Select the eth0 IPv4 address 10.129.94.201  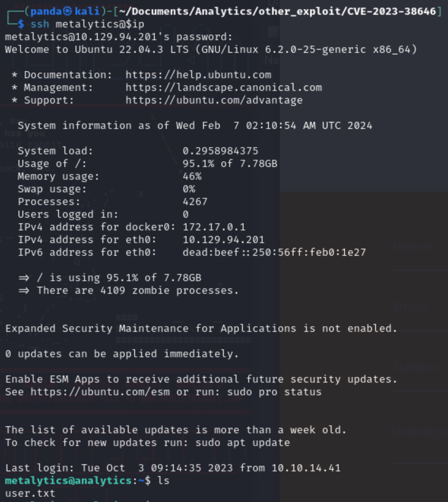(223, 240)
